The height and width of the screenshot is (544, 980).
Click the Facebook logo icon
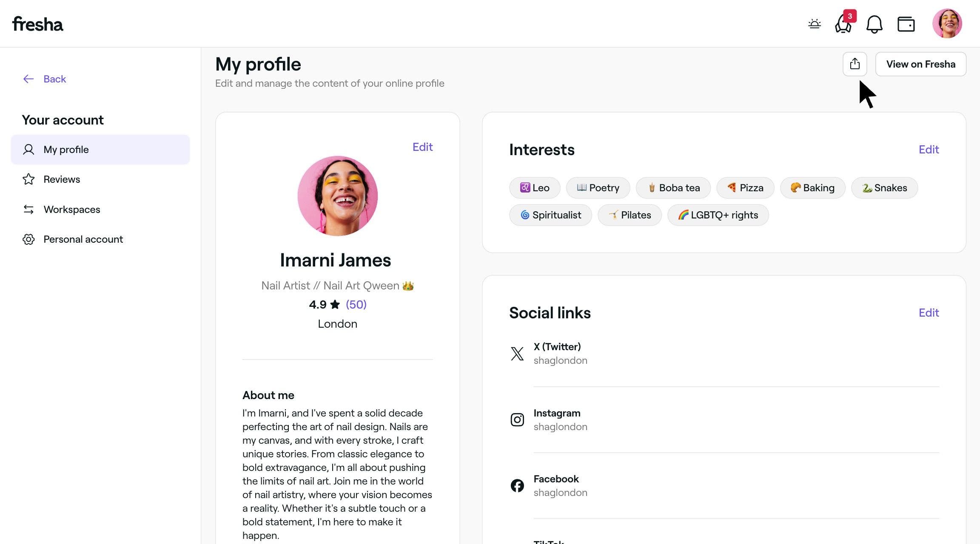pos(517,486)
